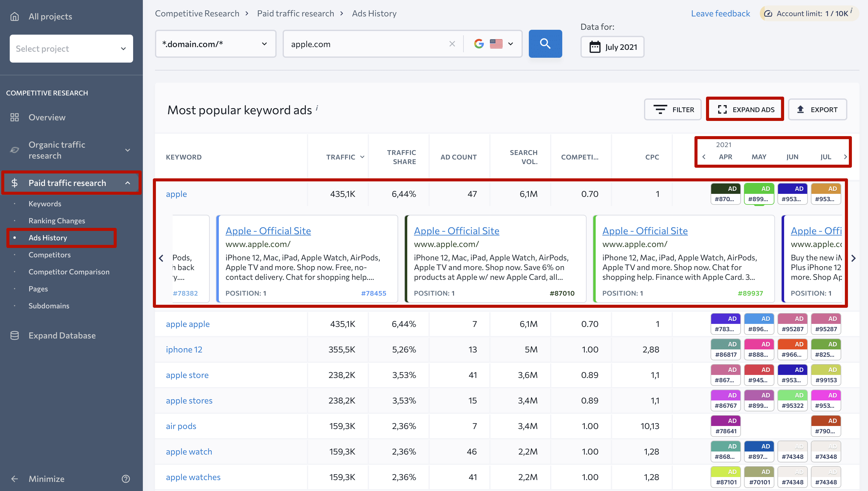
Task: Open Apple - Official Site ad #78455 title
Action: point(268,231)
